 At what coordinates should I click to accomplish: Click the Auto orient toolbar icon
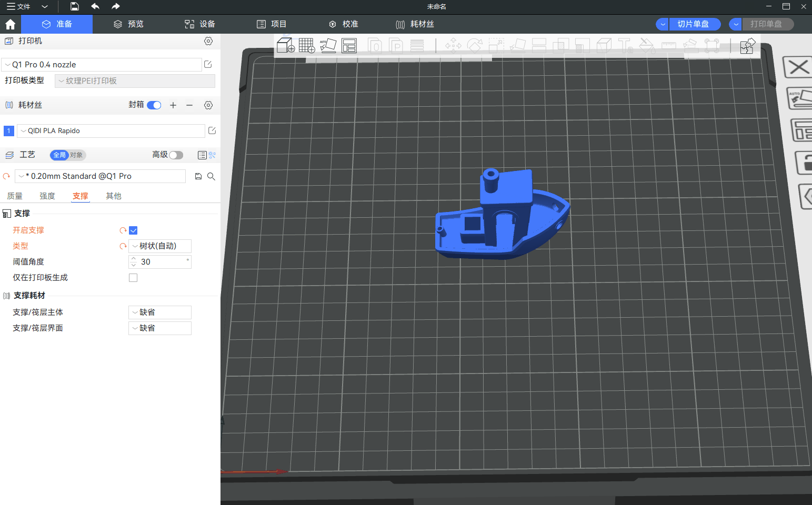pos(328,46)
